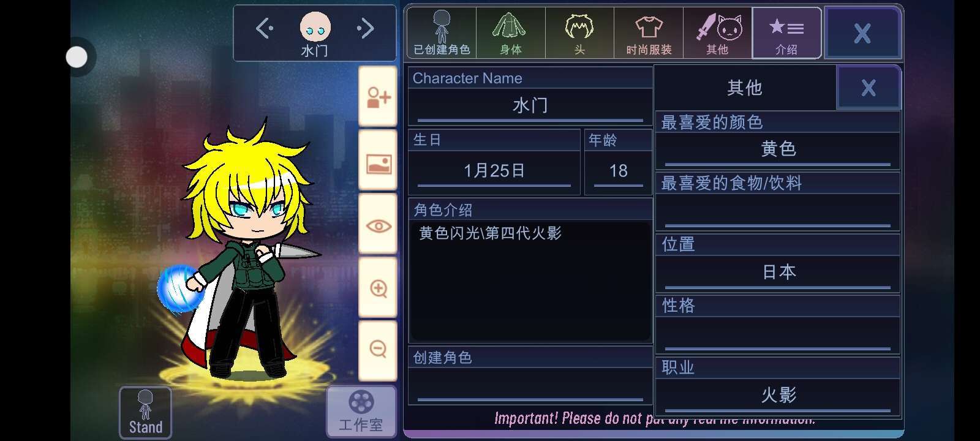Edit the 生日 birthday field

pos(494,171)
